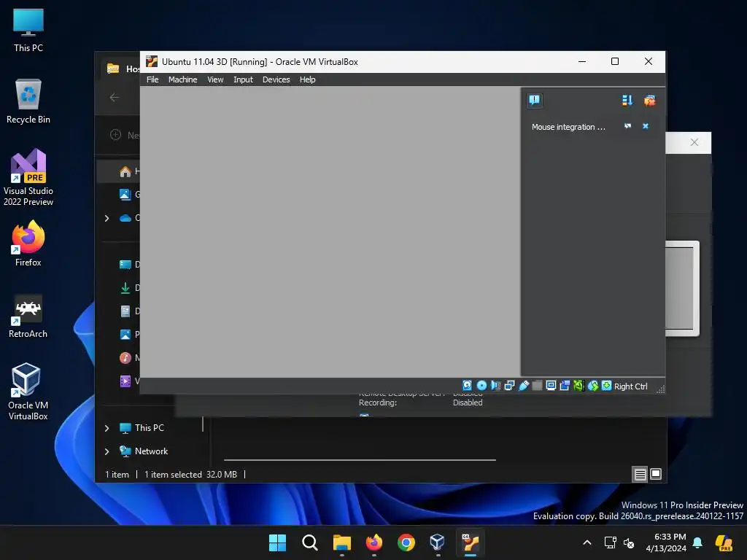The image size is (747, 560).
Task: Switch File Explorer to details view
Action: point(640,474)
